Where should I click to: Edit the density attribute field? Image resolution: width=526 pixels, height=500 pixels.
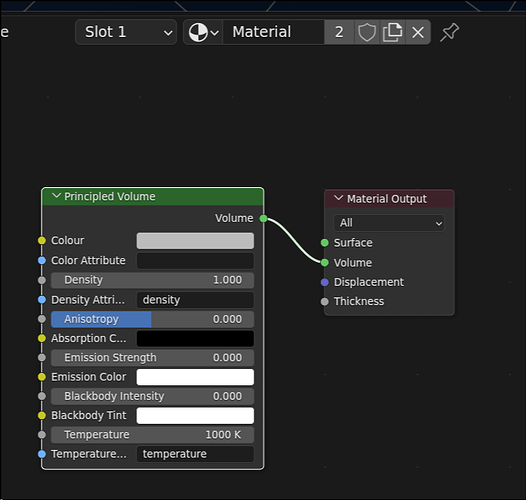pyautogui.click(x=195, y=300)
